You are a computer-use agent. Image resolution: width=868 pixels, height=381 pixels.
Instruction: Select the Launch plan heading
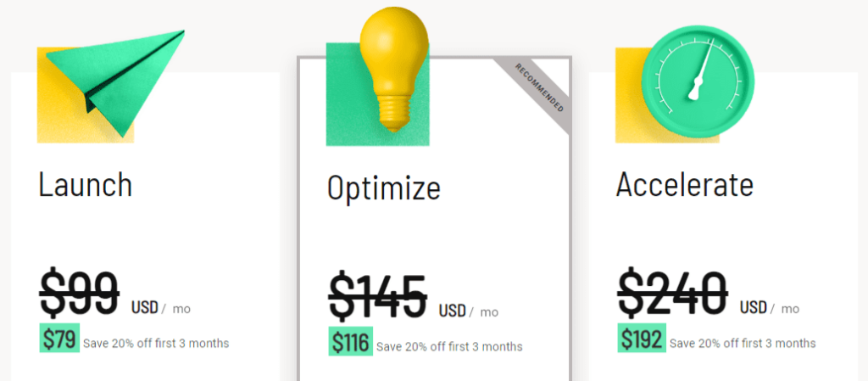click(86, 184)
